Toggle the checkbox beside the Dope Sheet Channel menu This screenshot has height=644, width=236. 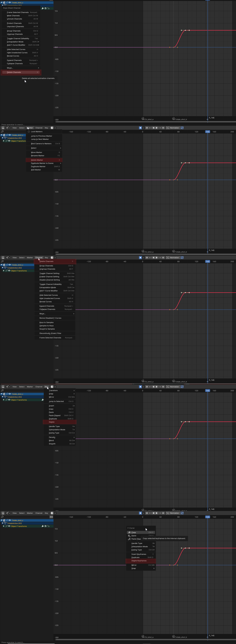[46, 8]
